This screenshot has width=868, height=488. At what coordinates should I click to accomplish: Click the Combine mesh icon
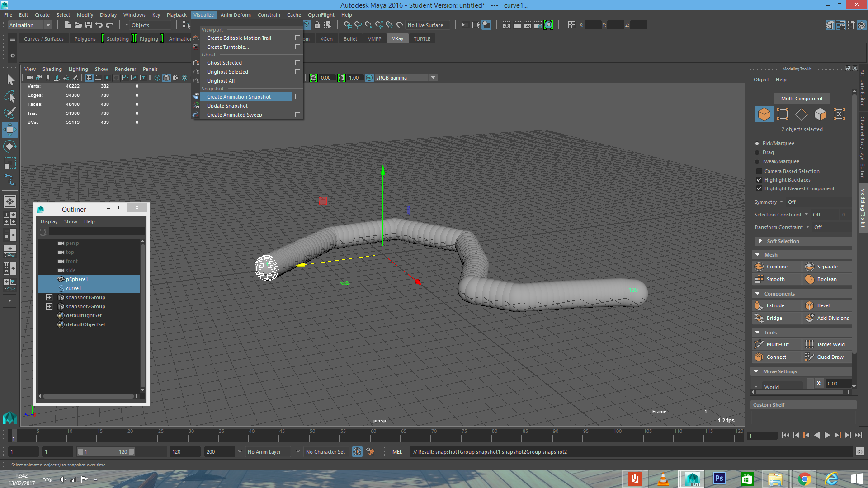[x=759, y=267]
